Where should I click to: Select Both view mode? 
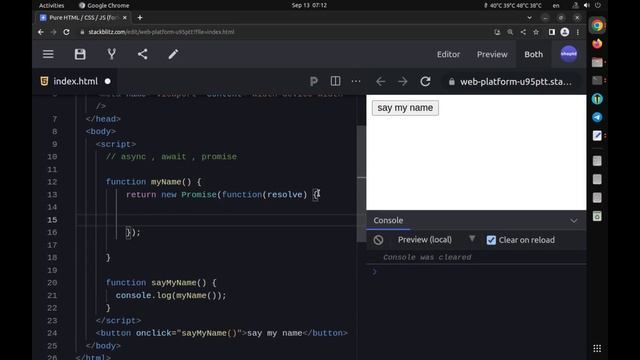[533, 54]
